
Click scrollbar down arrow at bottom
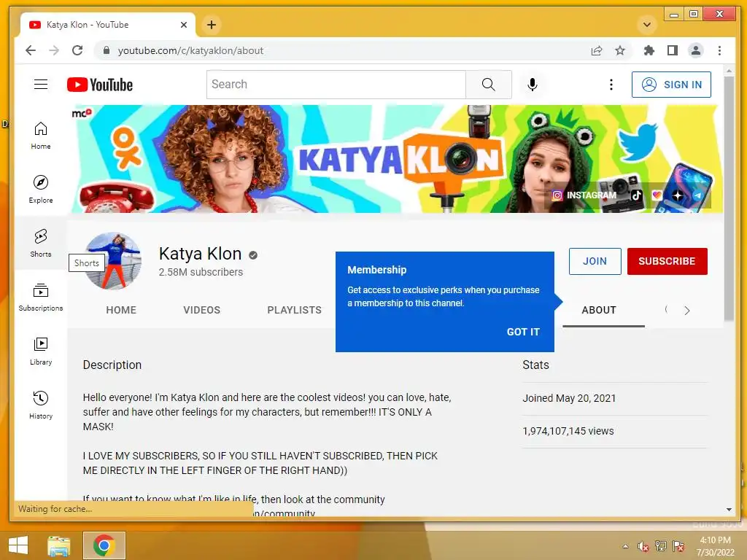click(729, 510)
